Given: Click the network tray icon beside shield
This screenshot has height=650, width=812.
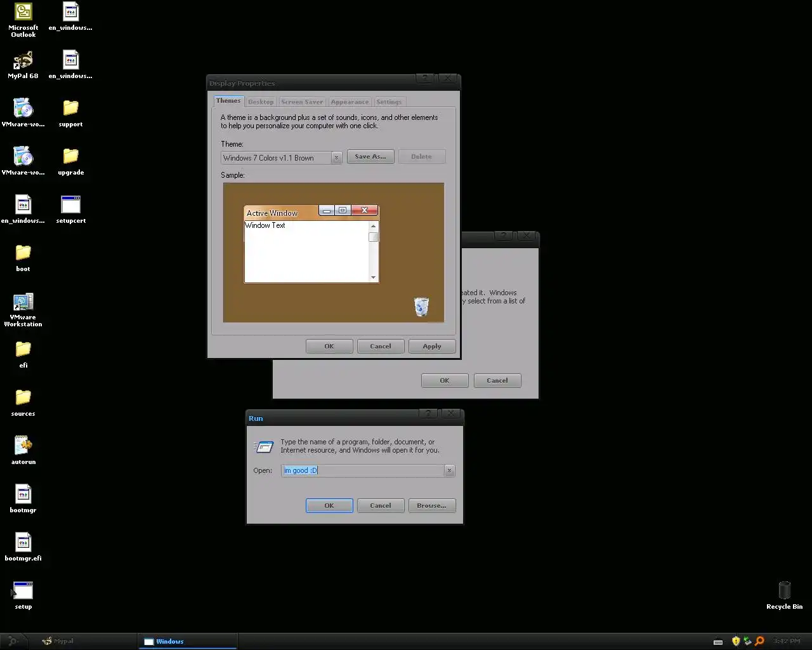Looking at the screenshot, I should 747,641.
